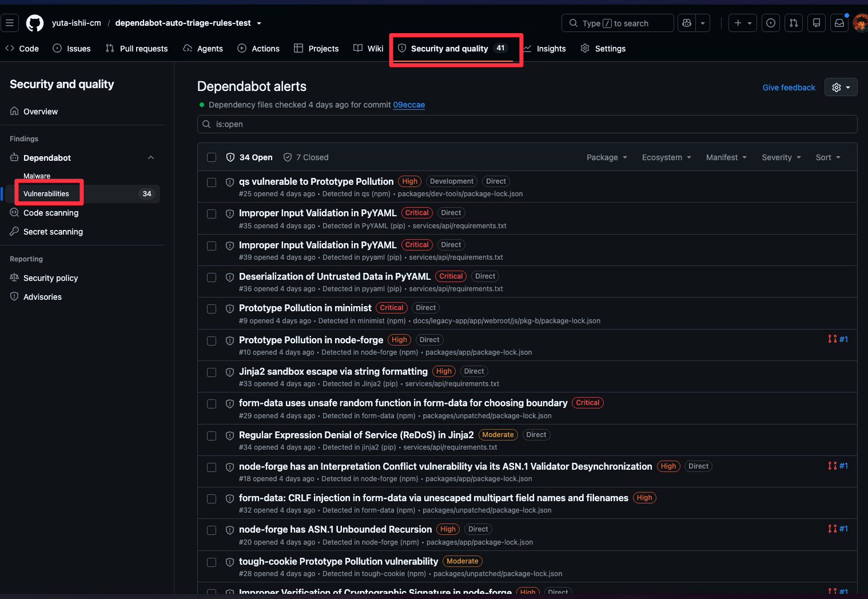Open the Agents tab
The width and height of the screenshot is (868, 599).
point(203,49)
